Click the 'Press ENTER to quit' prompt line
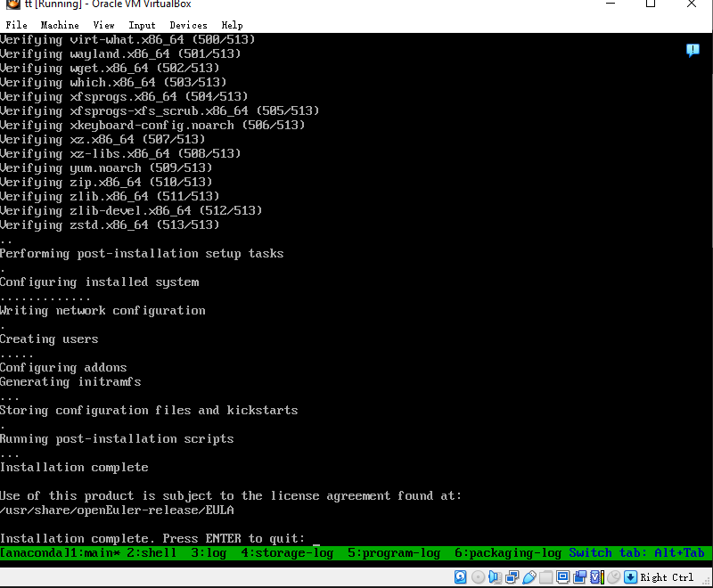 (153, 538)
